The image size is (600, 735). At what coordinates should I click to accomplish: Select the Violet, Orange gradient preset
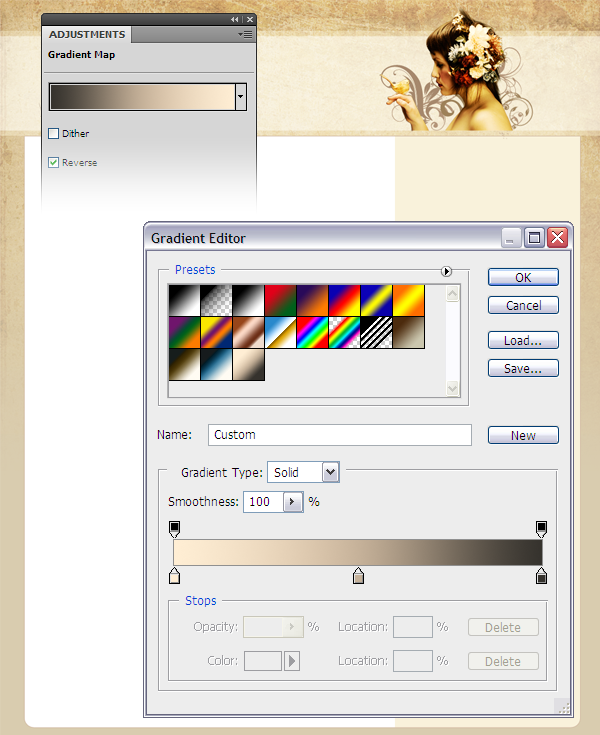coord(312,300)
